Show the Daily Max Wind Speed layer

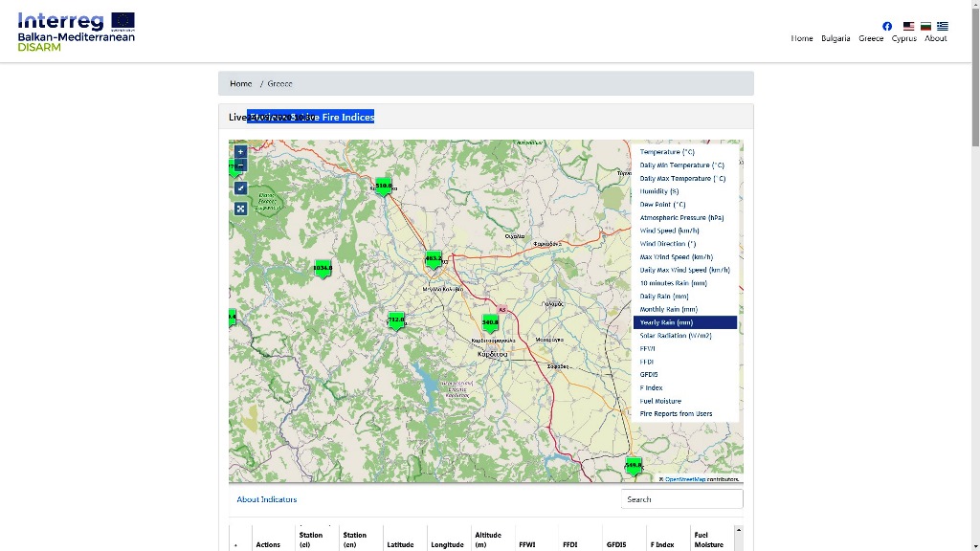pyautogui.click(x=685, y=270)
